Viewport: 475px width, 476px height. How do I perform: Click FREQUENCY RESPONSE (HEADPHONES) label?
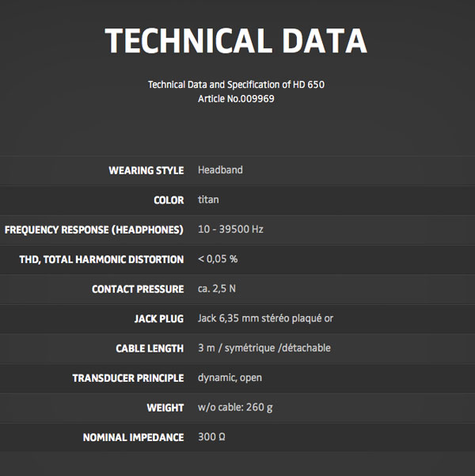(94, 230)
